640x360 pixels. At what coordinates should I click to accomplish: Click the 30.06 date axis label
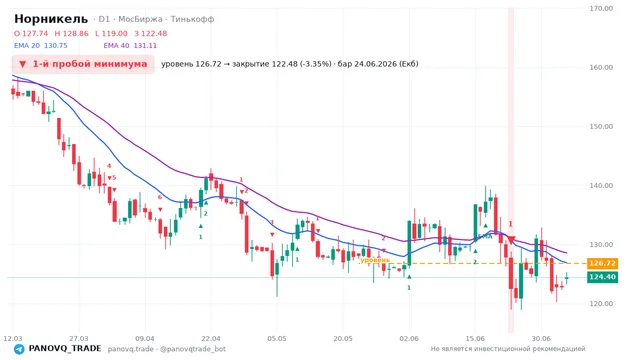click(x=541, y=338)
